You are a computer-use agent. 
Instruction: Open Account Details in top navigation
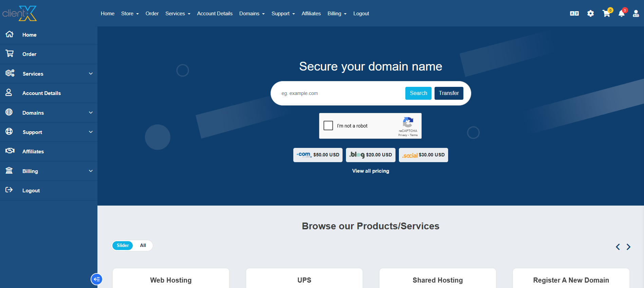coord(215,14)
